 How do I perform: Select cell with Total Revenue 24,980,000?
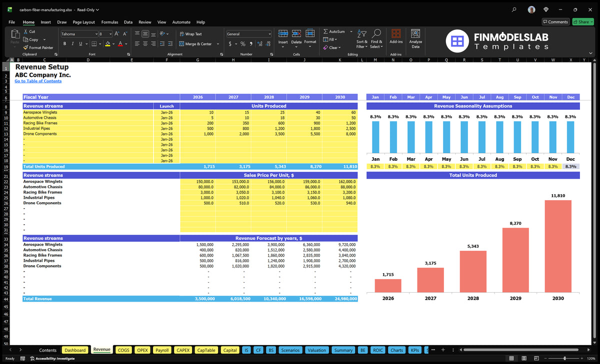(340, 299)
